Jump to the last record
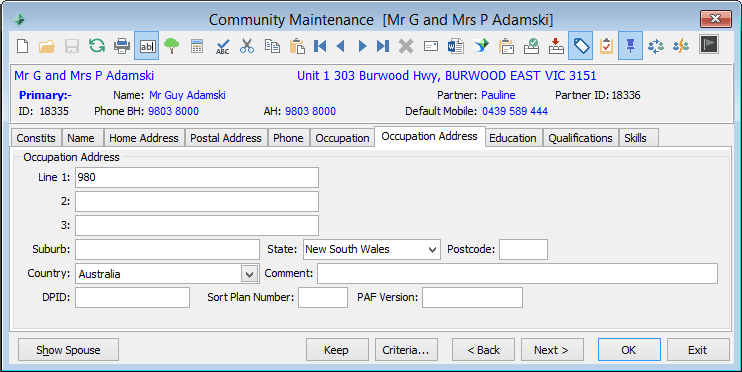The width and height of the screenshot is (742, 372). 383,46
